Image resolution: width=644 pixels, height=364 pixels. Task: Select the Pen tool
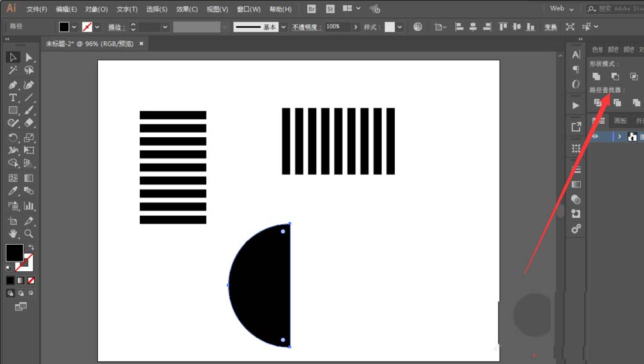click(x=13, y=85)
